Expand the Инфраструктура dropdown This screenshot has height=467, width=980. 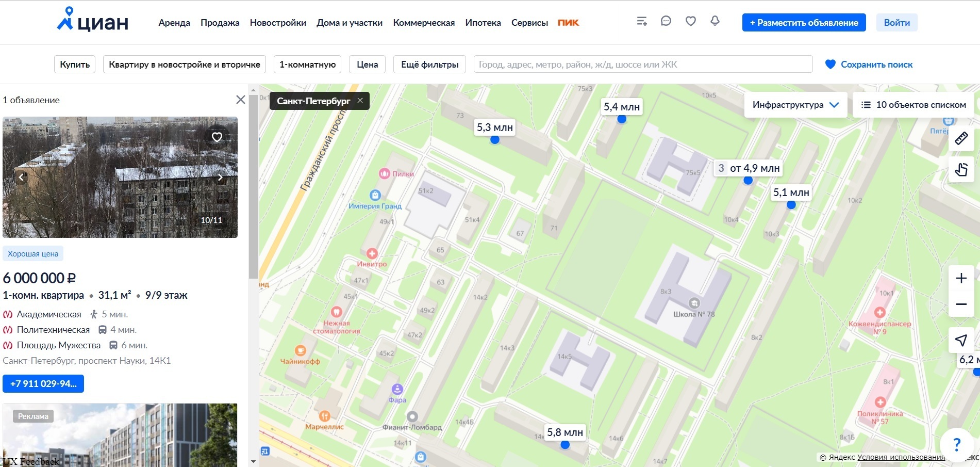[x=795, y=105]
